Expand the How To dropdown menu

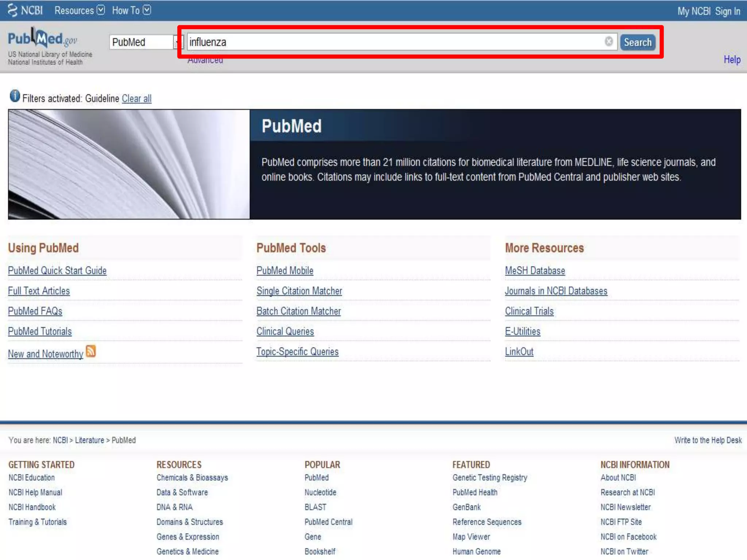tap(131, 10)
